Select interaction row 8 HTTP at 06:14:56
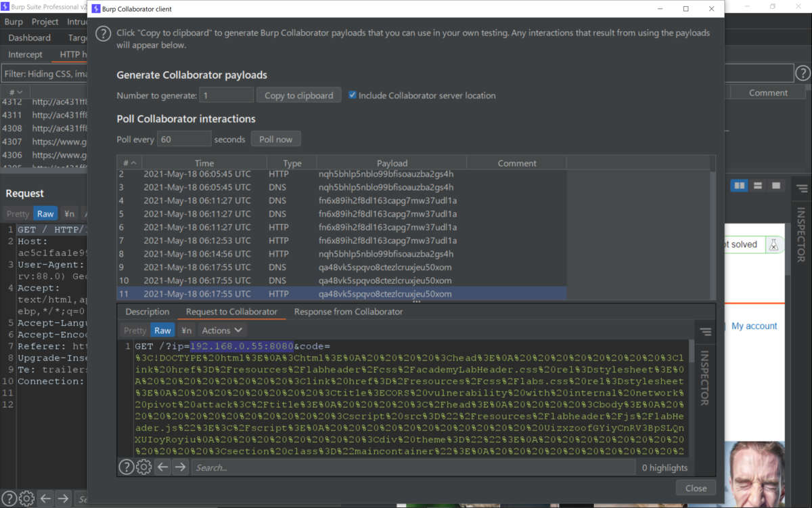The width and height of the screenshot is (812, 508). pyautogui.click(x=342, y=254)
